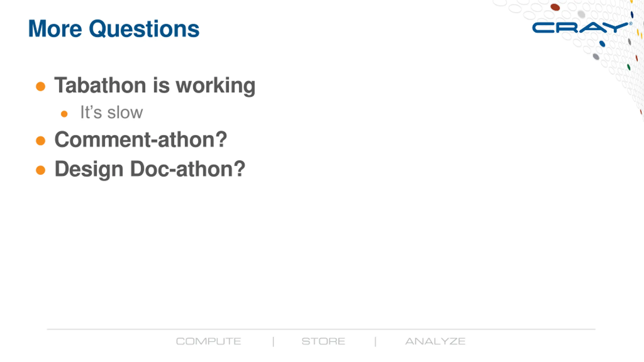Click the STORE footer word

(323, 341)
